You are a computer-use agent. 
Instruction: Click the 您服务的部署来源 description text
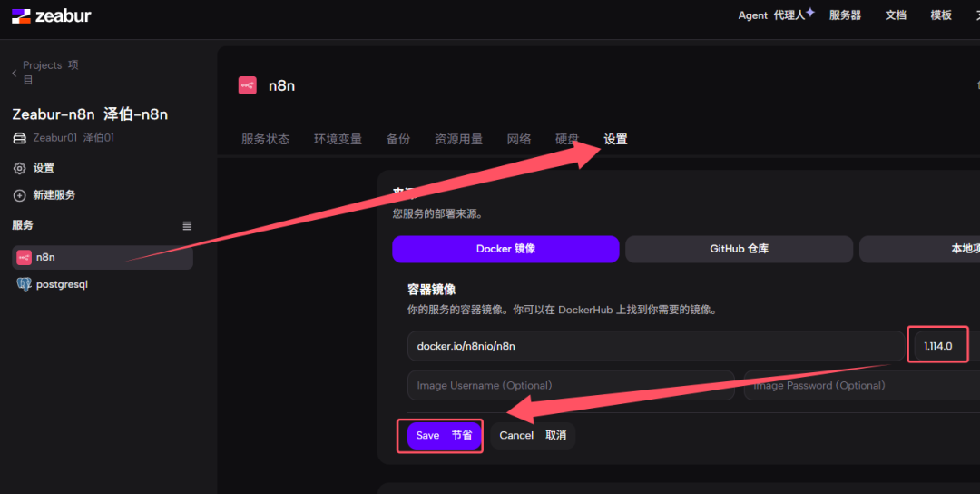[437, 214]
